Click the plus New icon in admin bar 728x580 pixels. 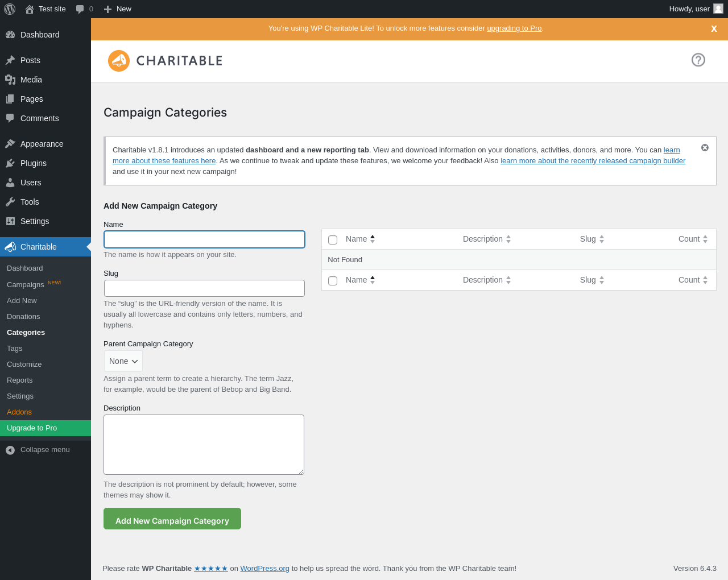coord(107,9)
